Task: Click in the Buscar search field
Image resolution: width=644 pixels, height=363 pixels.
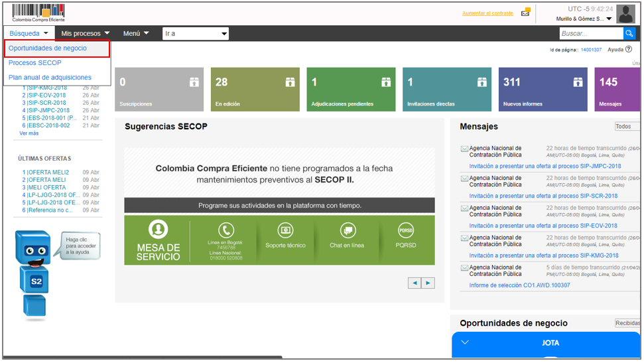Action: [x=591, y=33]
